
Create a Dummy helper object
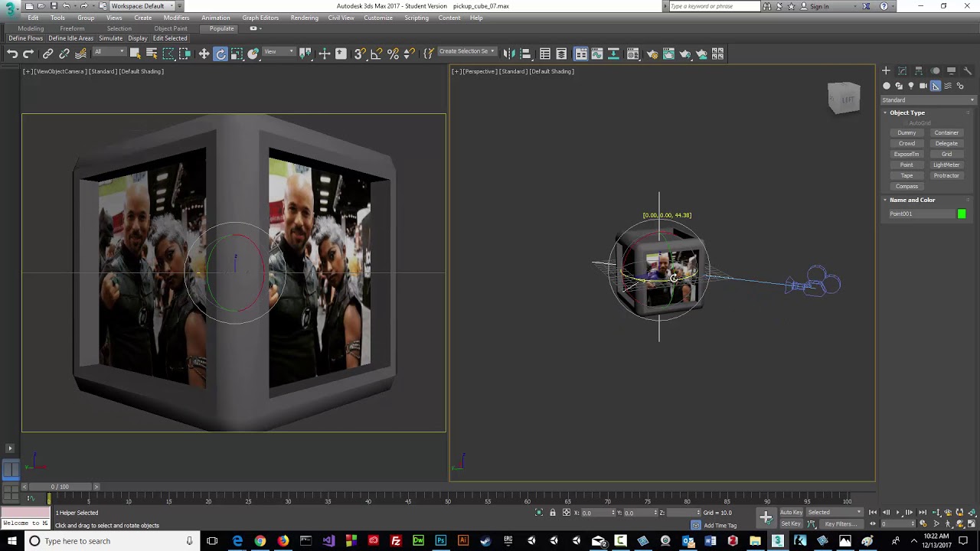click(906, 132)
